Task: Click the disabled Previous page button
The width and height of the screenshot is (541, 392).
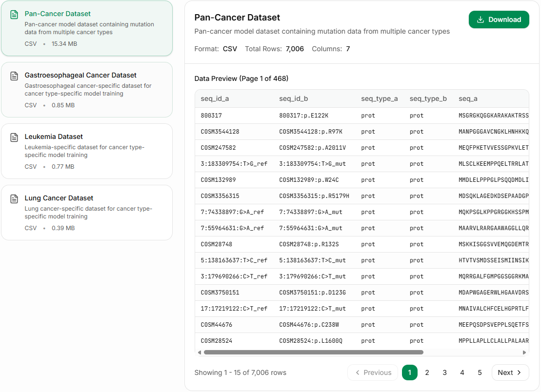Action: pos(373,372)
